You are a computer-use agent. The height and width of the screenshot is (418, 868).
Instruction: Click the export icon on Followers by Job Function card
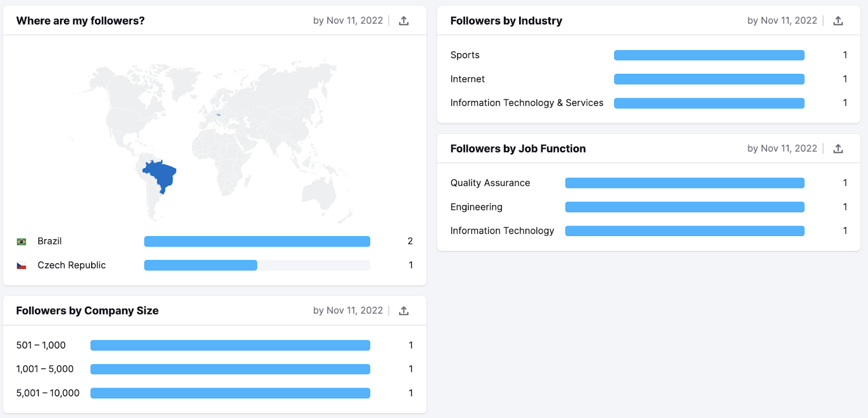click(x=838, y=148)
